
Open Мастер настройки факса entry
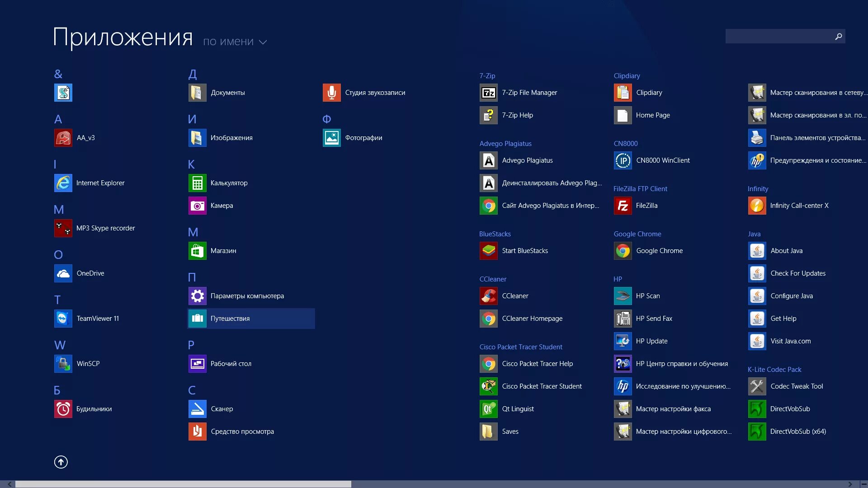click(x=662, y=409)
